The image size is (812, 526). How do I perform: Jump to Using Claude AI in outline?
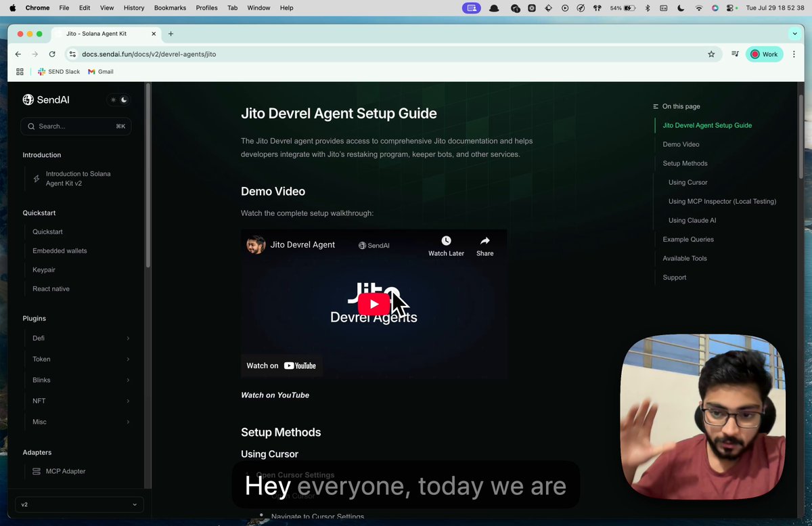tap(692, 220)
